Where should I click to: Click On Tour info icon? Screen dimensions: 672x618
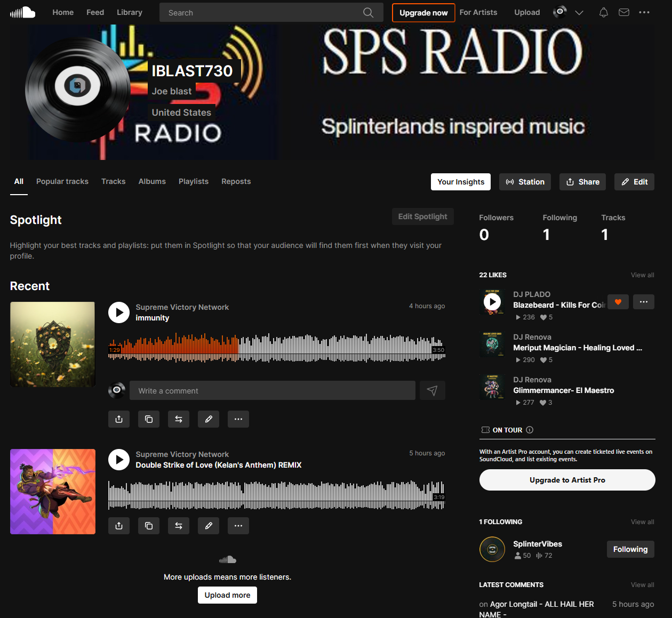coord(530,430)
